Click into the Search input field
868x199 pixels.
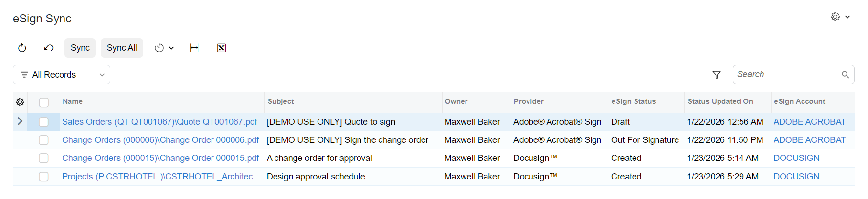[x=786, y=75]
